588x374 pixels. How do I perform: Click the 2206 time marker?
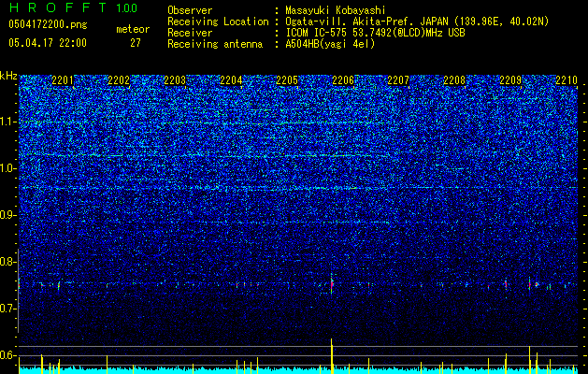coord(343,80)
